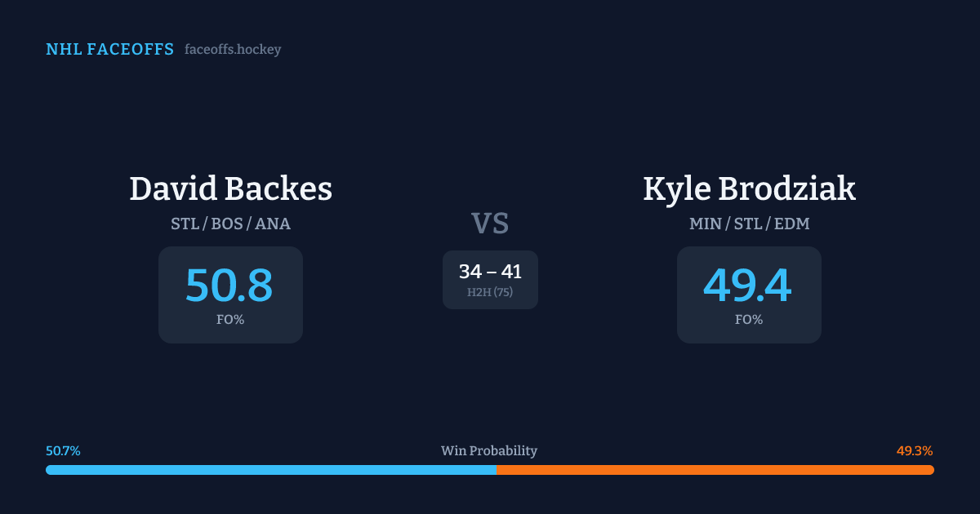The width and height of the screenshot is (980, 514).
Task: Click the 50.7% win probability value
Action: tap(63, 451)
